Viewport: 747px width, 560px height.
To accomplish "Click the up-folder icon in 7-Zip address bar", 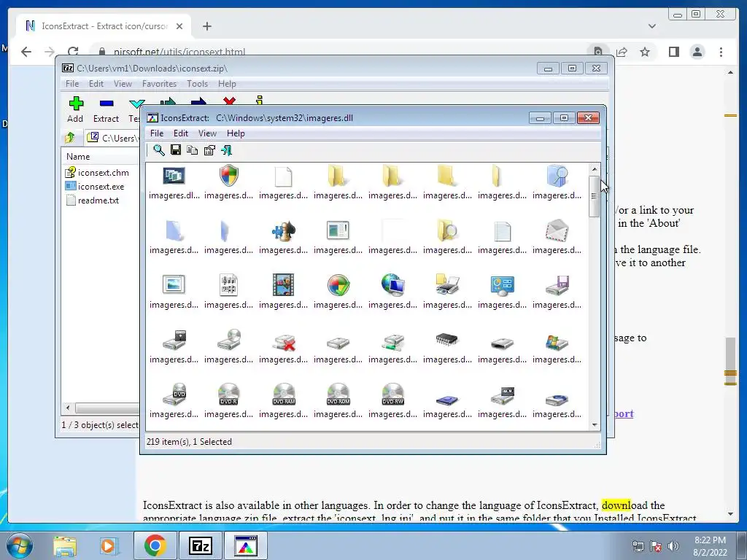I will (x=70, y=138).
